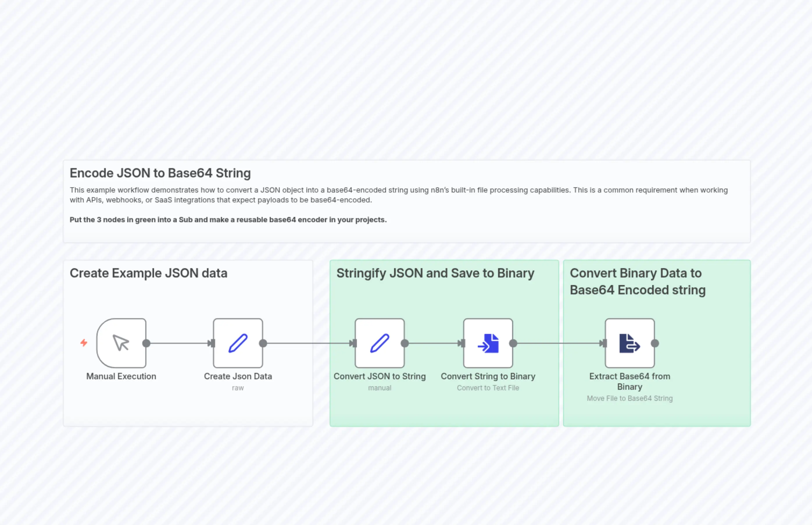The image size is (812, 525).
Task: Click the output connector of Manual Execution
Action: (x=147, y=343)
